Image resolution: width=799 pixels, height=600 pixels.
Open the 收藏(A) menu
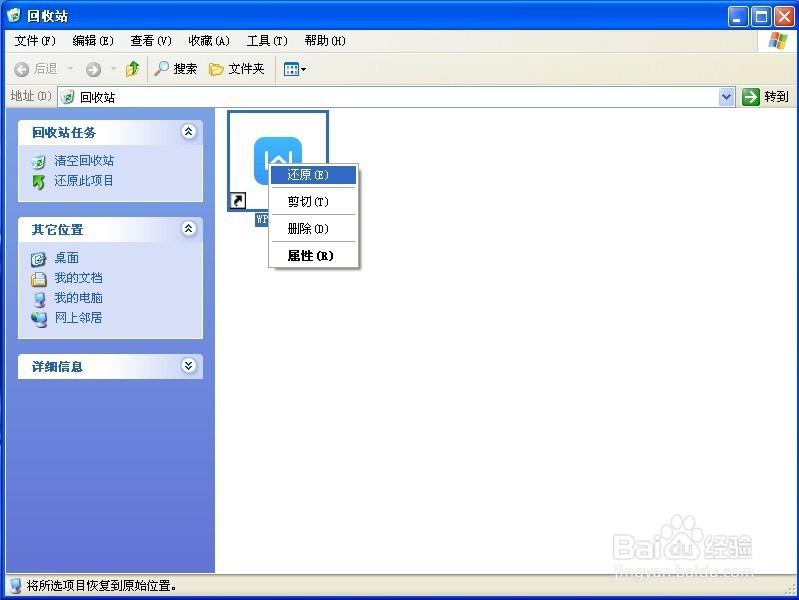[x=209, y=41]
